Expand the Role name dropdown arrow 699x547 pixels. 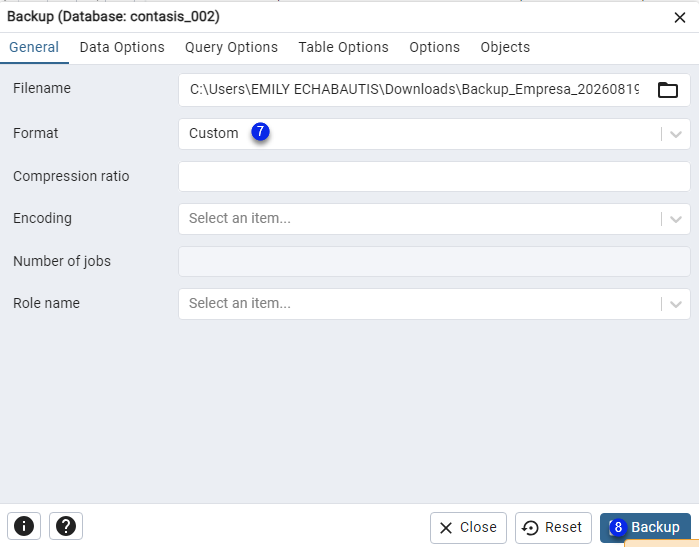[x=676, y=304]
